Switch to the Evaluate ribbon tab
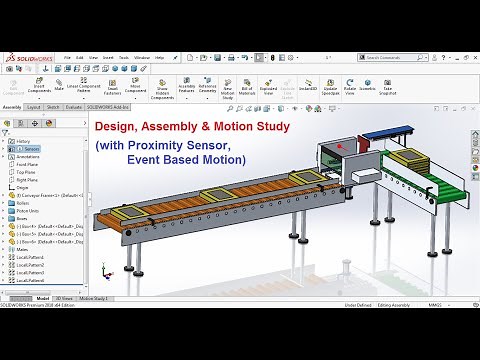480x360 pixels. (x=74, y=107)
